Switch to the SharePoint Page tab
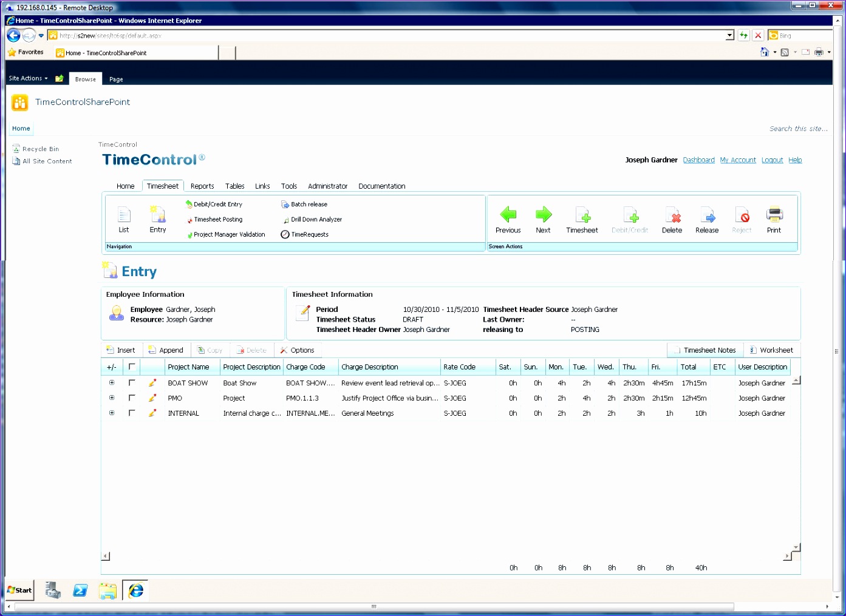Viewport: 846px width, 616px height. coord(116,80)
